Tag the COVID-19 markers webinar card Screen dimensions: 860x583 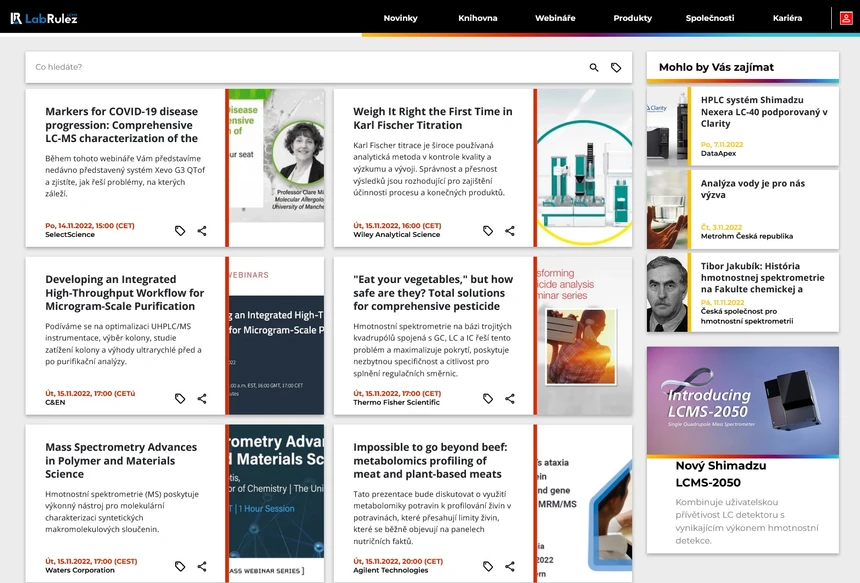pos(180,231)
